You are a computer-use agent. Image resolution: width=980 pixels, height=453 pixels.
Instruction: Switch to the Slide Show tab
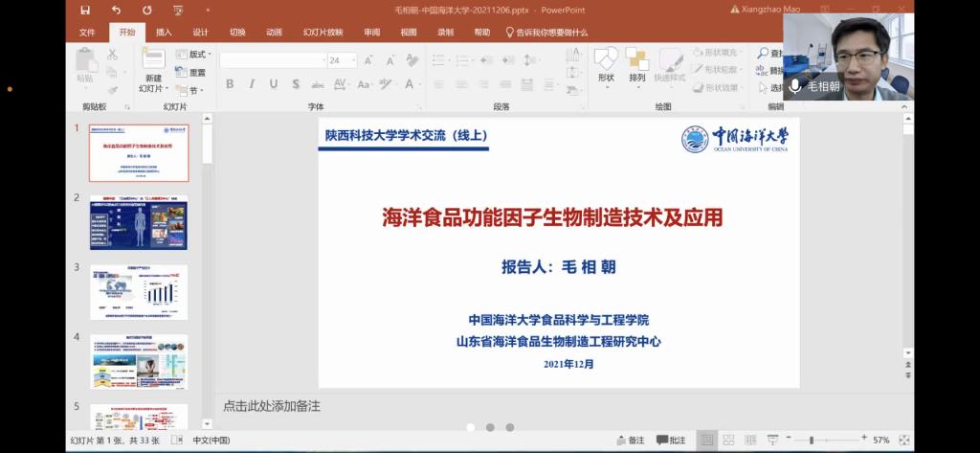(323, 32)
